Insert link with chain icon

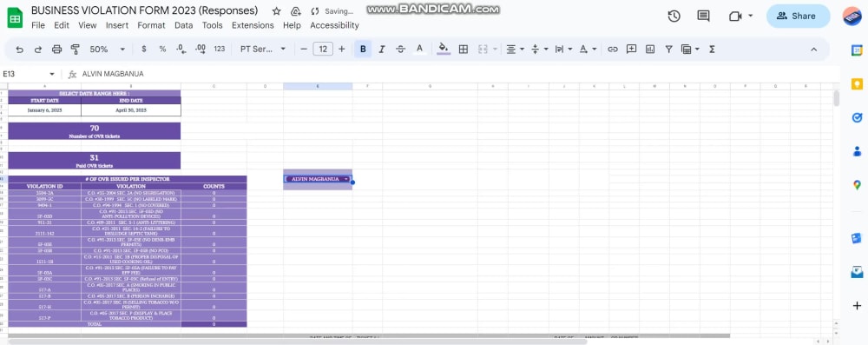point(612,49)
